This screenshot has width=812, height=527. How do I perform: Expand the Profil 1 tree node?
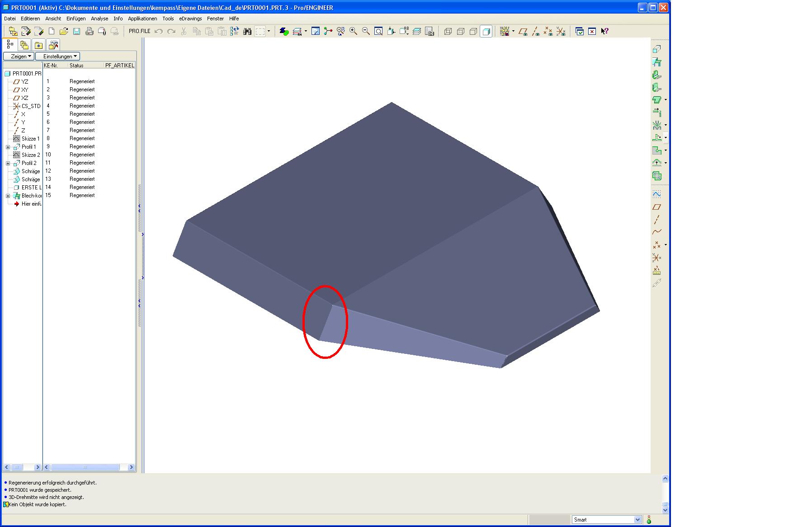[x=8, y=147]
